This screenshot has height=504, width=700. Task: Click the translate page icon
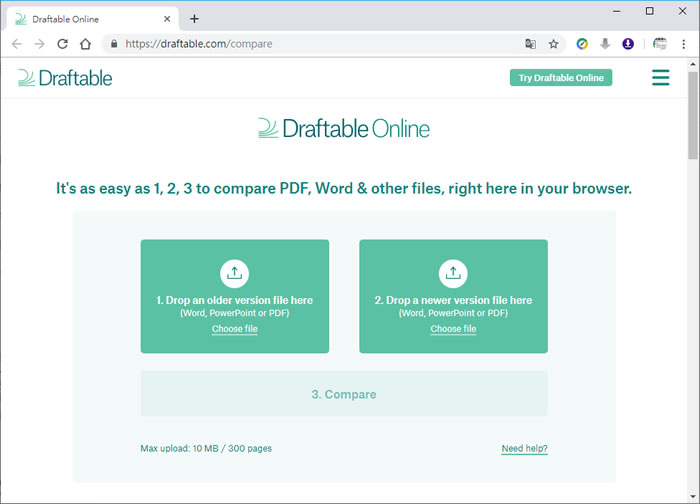(531, 44)
